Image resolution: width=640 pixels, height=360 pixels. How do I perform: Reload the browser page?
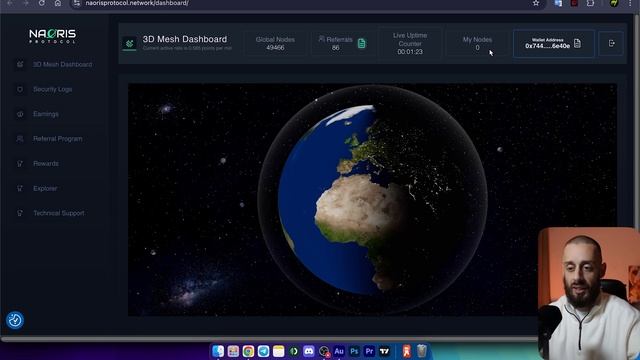[x=42, y=3]
